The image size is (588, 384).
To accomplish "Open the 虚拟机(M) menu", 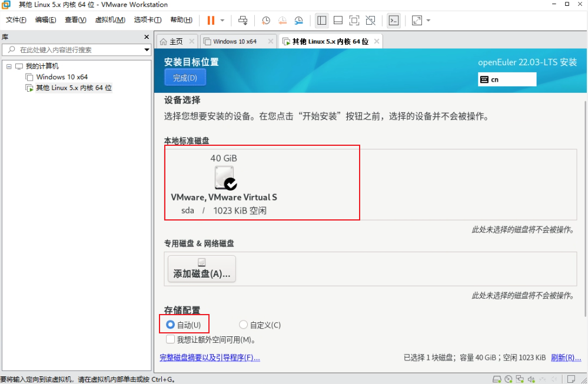I will [110, 20].
